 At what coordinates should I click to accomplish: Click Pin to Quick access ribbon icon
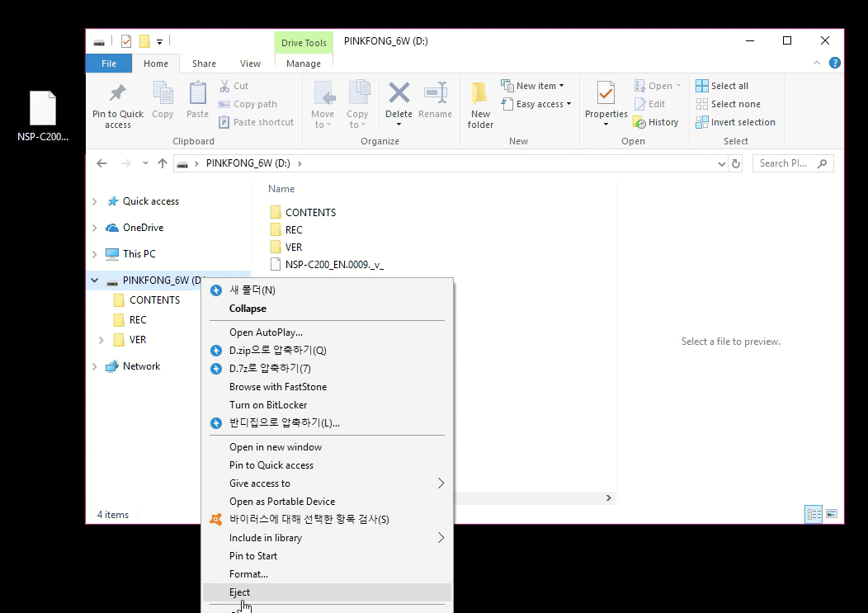117,106
